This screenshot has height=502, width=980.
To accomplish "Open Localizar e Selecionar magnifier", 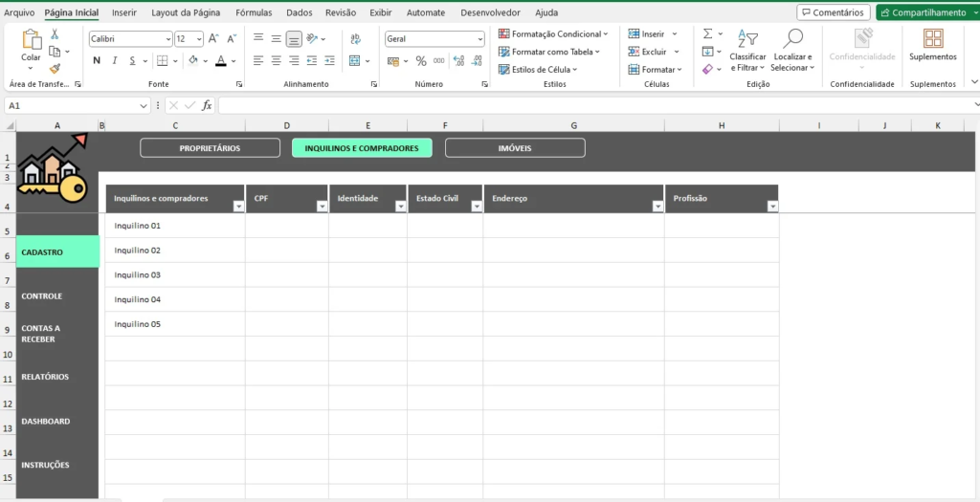I will point(792,49).
